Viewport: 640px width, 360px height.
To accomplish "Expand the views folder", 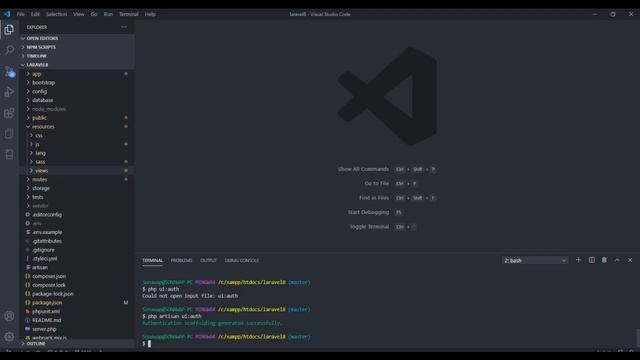I will (77, 171).
